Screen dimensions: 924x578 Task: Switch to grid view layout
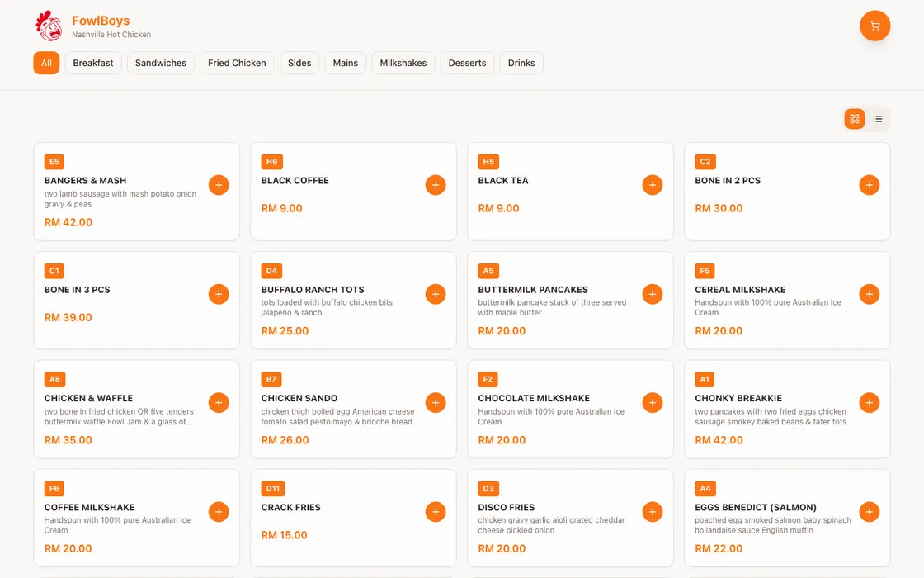(855, 119)
